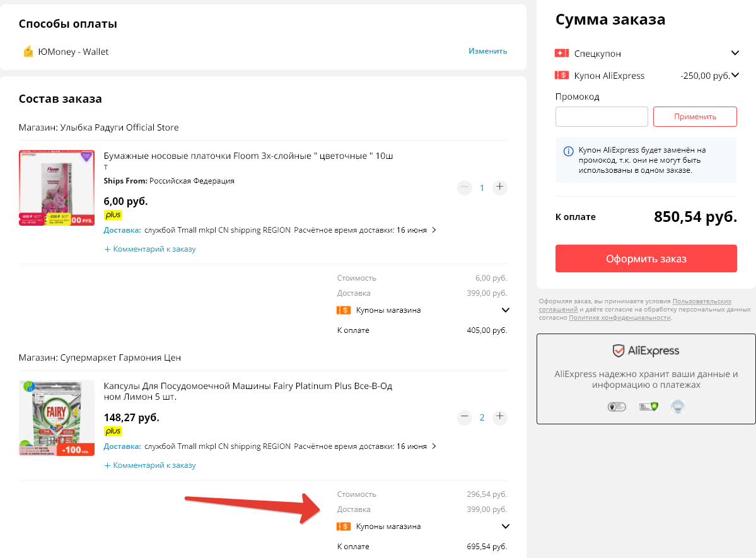Image resolution: width=756 pixels, height=558 pixels.
Task: Click the ЮMoney wallet icon
Action: coord(28,51)
